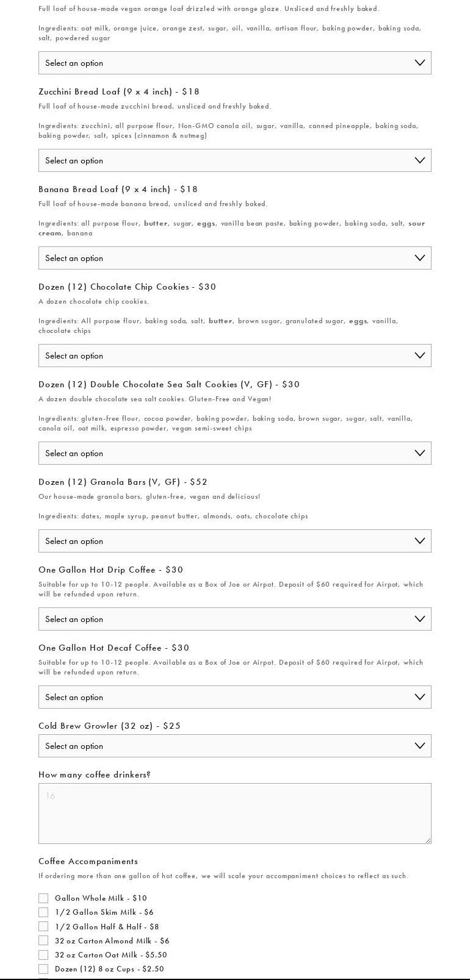Tick the 1/2 Gallon Skim Milk checkbox

(x=43, y=912)
